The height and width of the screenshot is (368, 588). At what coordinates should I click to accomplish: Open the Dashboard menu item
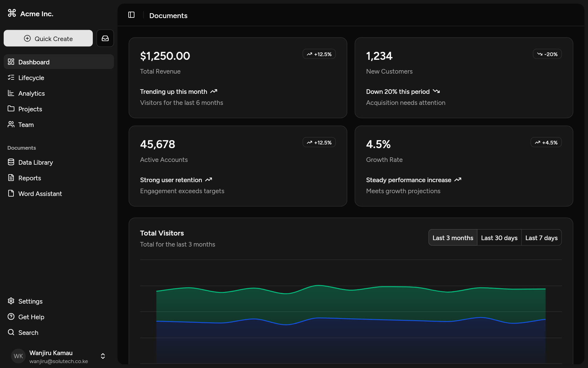pyautogui.click(x=59, y=62)
